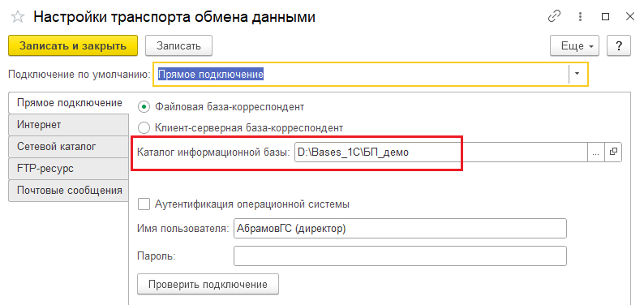Copy the link with the chain icon
This screenshot has height=305, width=644.
click(555, 16)
